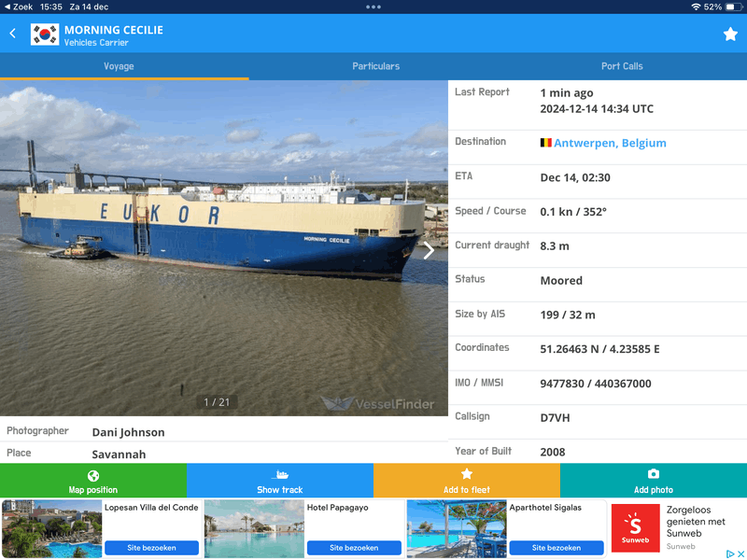Open the Aparthotel Sigalas ad image
This screenshot has height=560, width=747.
457,528
